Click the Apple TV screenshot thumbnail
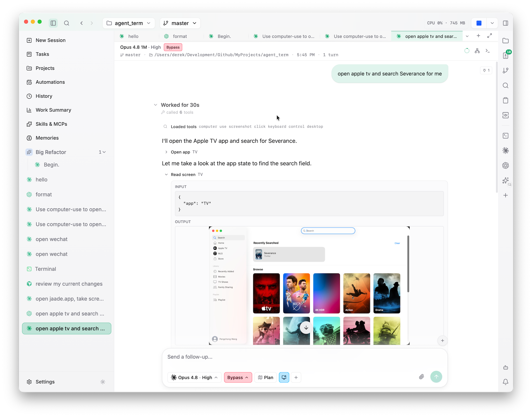Image resolution: width=532 pixels, height=417 pixels. coord(309,285)
